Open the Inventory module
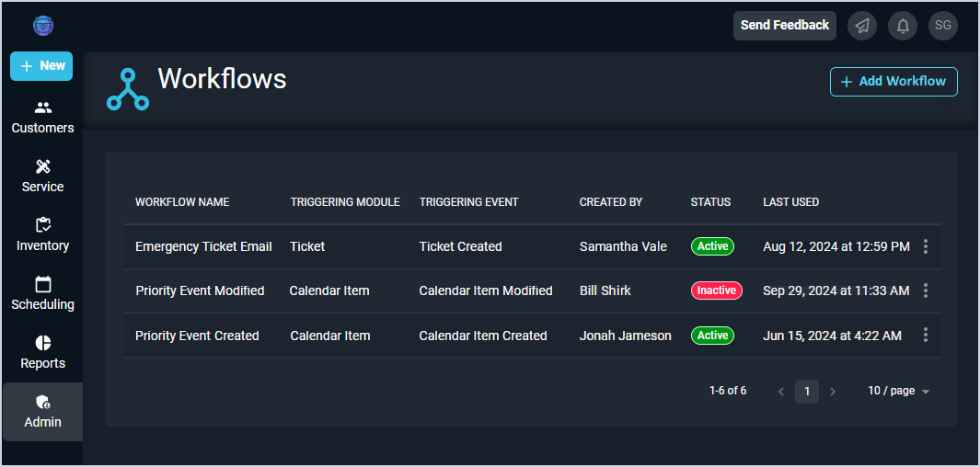The width and height of the screenshot is (980, 467). point(42,234)
